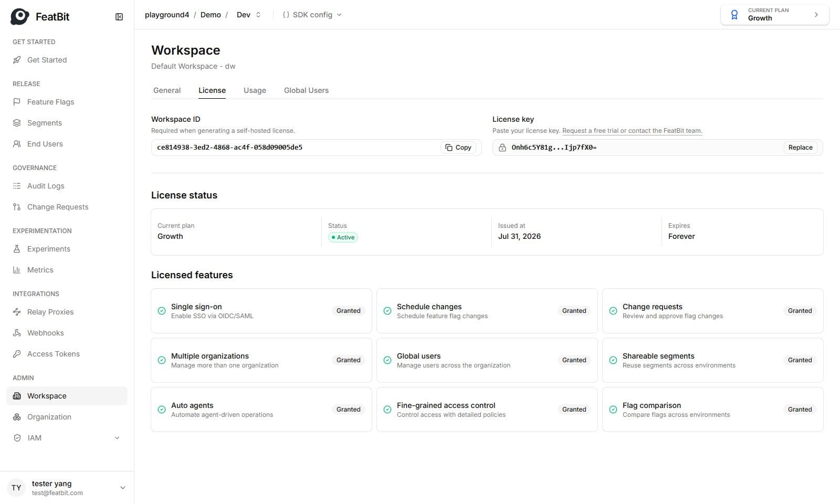Click the Default Workspace - dw subtitle
The height and width of the screenshot is (504, 840).
tap(193, 66)
